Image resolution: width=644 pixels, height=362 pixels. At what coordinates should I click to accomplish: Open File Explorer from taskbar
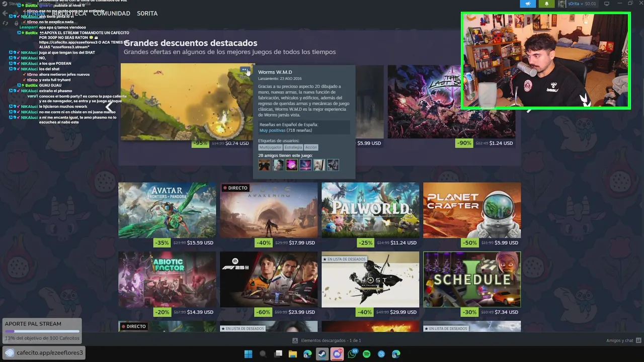point(292,354)
